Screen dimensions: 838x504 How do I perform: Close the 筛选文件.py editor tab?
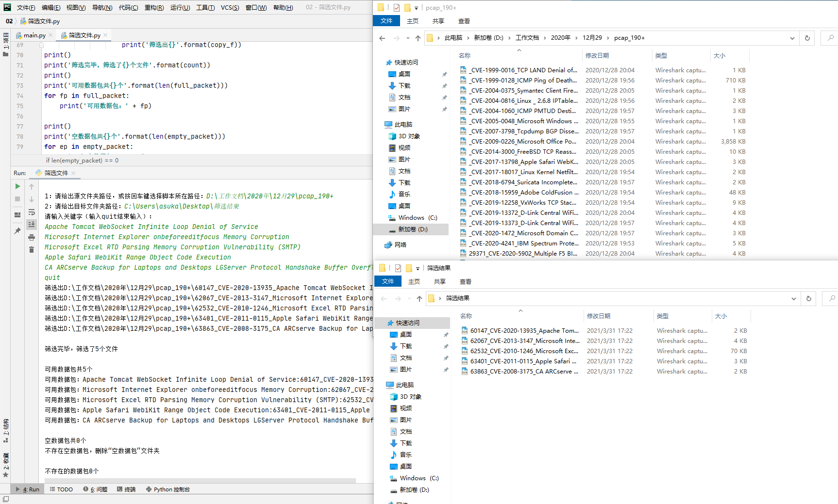click(105, 35)
